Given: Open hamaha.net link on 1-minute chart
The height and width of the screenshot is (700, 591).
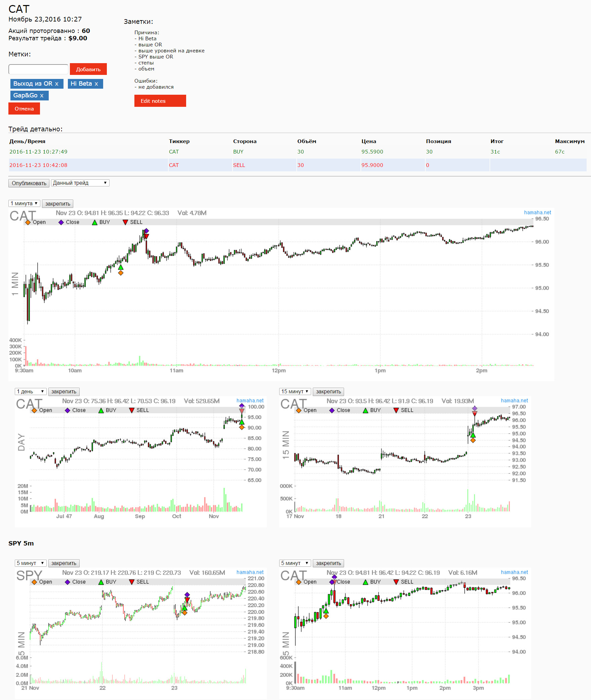Looking at the screenshot, I should (538, 212).
